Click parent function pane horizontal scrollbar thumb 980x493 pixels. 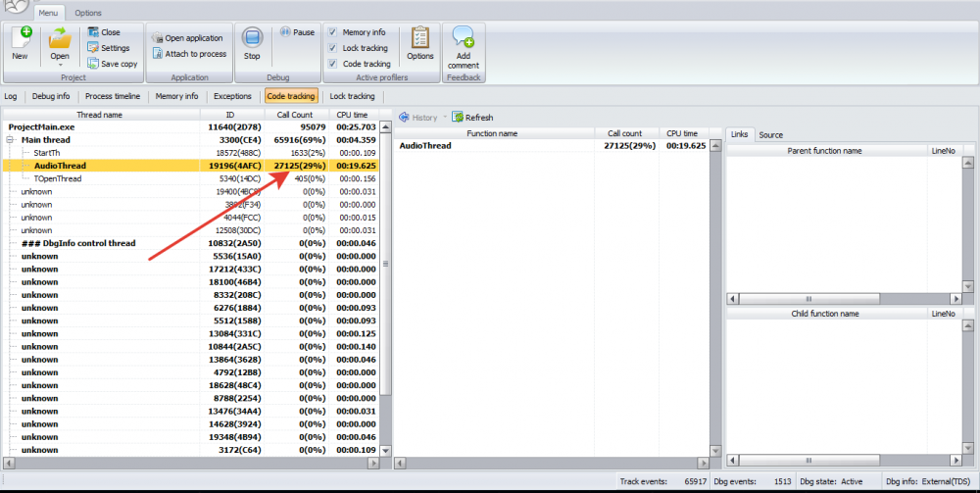coord(809,299)
